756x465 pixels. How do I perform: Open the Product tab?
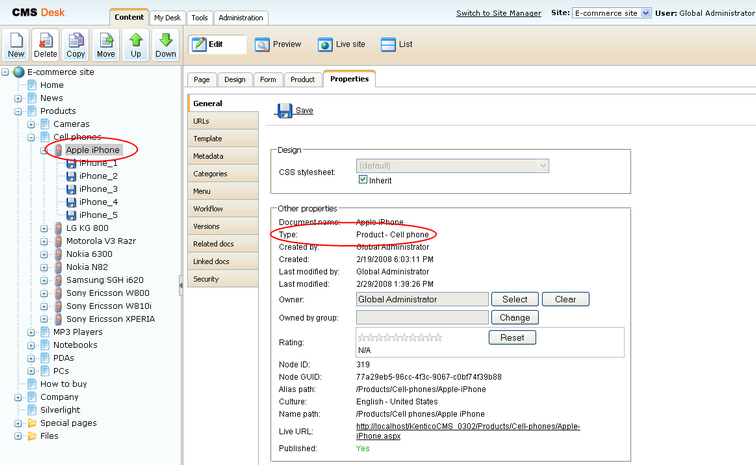click(x=303, y=80)
